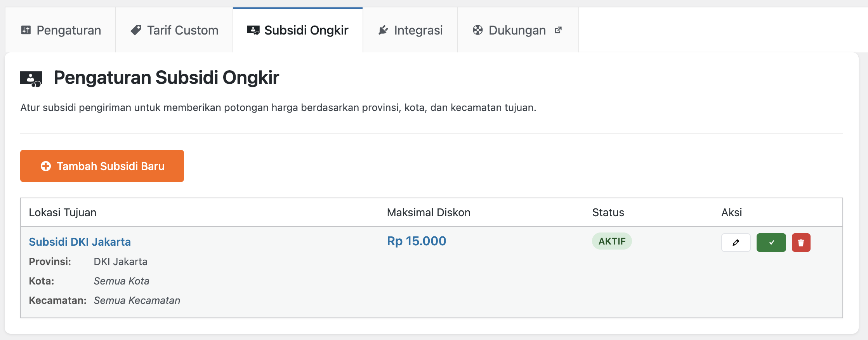Click the plug icon on the Integrasi tab
Screen dimensions: 868x340
[x=383, y=30]
